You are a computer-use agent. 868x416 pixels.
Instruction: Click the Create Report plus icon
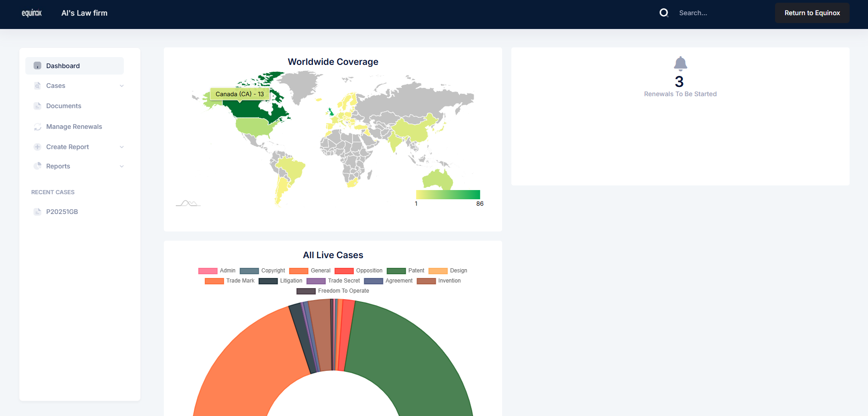(x=38, y=147)
